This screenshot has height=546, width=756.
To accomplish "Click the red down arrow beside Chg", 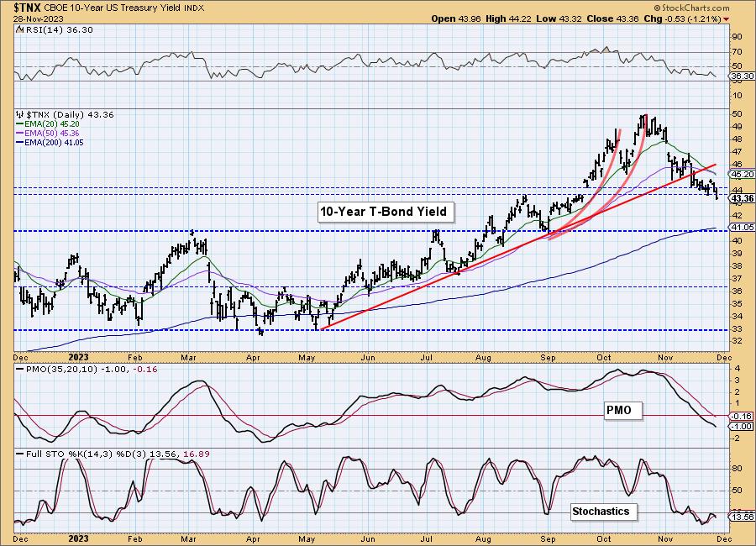I will click(x=726, y=19).
